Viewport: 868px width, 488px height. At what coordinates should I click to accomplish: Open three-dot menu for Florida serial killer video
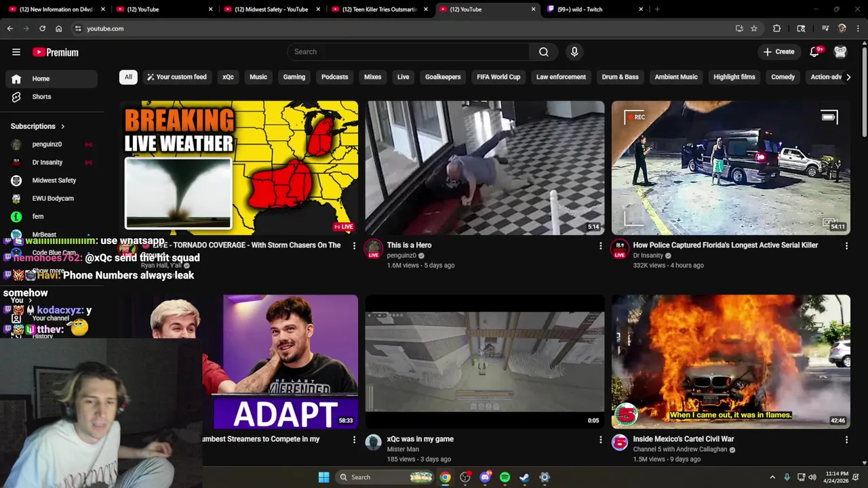[846, 245]
